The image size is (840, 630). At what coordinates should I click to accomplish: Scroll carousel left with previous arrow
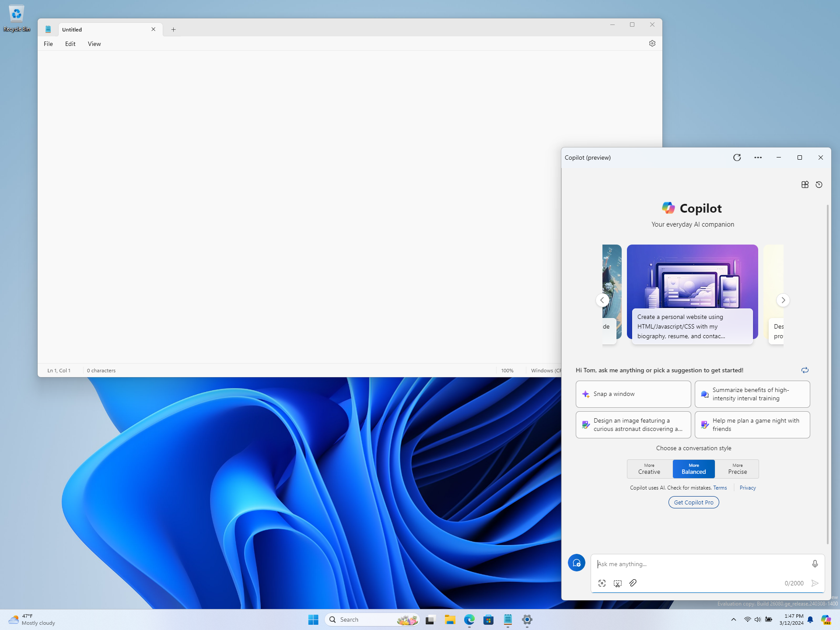pos(602,300)
